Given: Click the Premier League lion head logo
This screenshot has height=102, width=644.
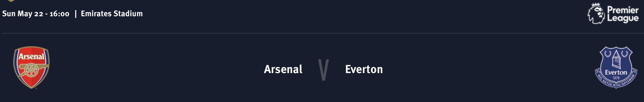Looking at the screenshot, I should point(596,14).
